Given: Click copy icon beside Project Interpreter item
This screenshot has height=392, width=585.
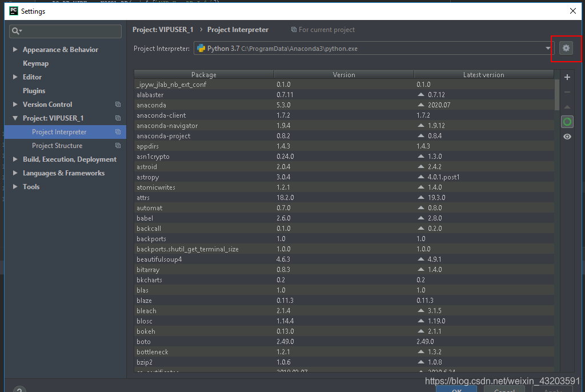Looking at the screenshot, I should (118, 132).
